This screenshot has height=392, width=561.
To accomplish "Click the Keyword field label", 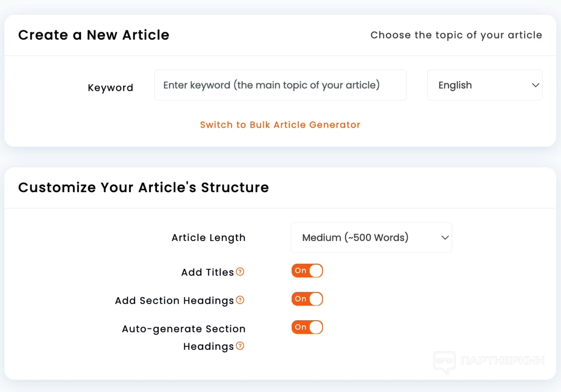I will click(x=110, y=87).
